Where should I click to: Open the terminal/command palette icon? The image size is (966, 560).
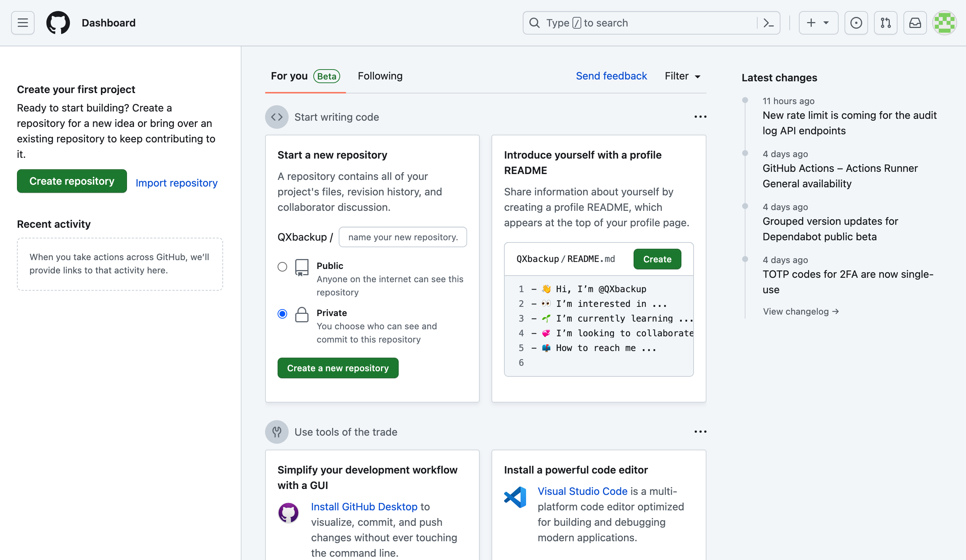point(770,23)
